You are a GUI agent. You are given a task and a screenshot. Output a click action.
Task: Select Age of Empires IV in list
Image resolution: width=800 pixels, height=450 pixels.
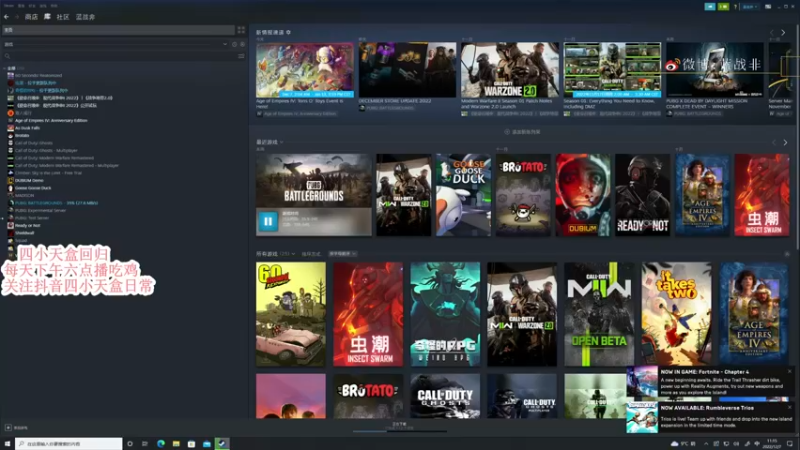[51, 120]
